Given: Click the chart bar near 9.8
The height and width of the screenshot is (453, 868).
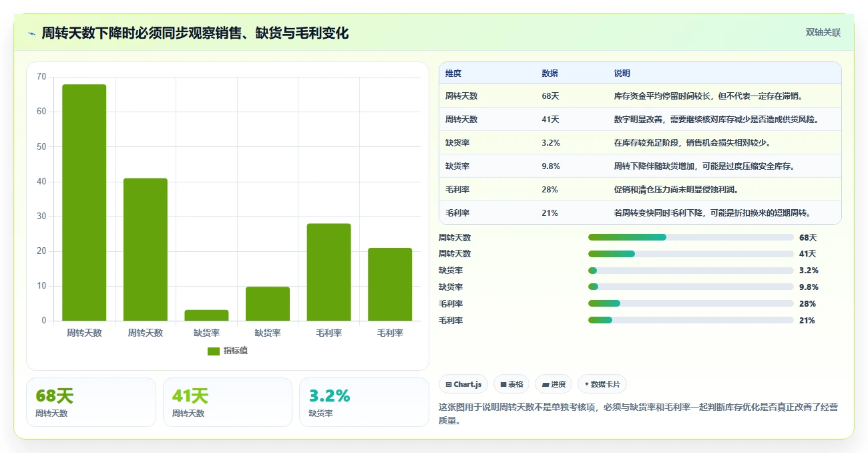Looking at the screenshot, I should [x=268, y=304].
